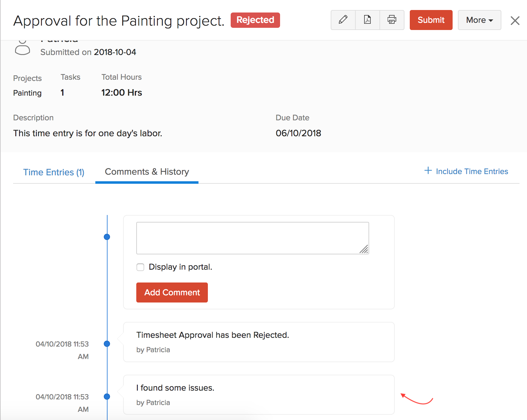The height and width of the screenshot is (420, 527).
Task: Expand the More dropdown menu
Action: coord(479,20)
